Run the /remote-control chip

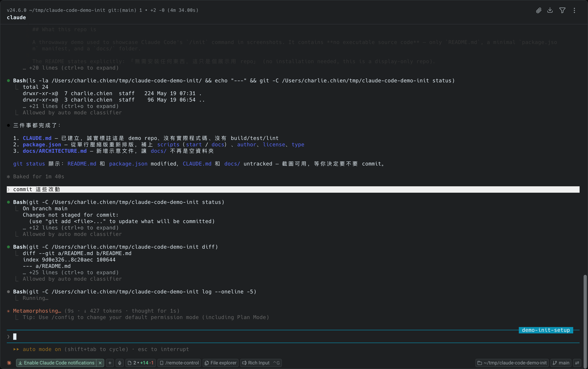[179, 363]
